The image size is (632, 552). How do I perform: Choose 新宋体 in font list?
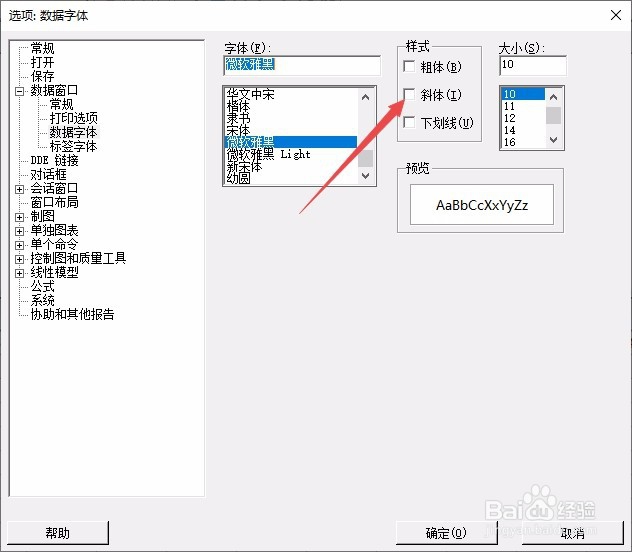[x=290, y=166]
